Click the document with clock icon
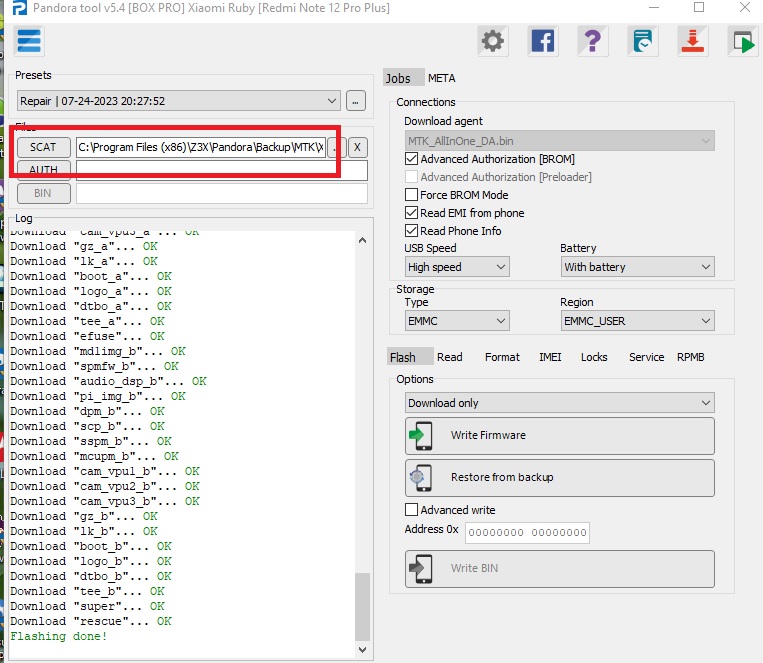Screen dimensions: 763x663 click(642, 41)
